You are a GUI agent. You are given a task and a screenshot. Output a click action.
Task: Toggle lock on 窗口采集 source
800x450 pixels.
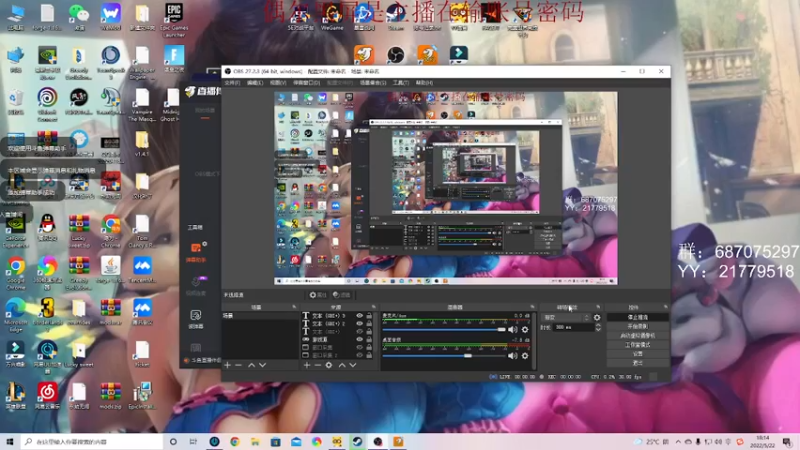[369, 347]
